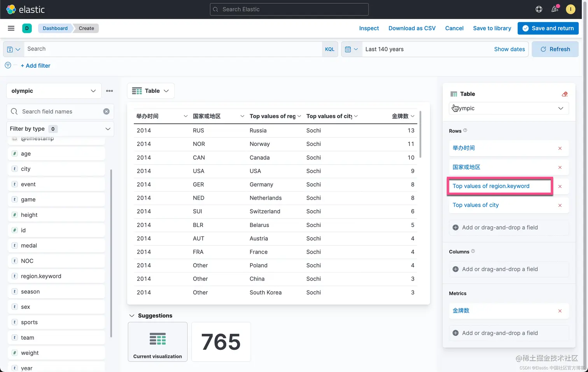Clear the field name search
588x372 pixels.
pos(106,112)
